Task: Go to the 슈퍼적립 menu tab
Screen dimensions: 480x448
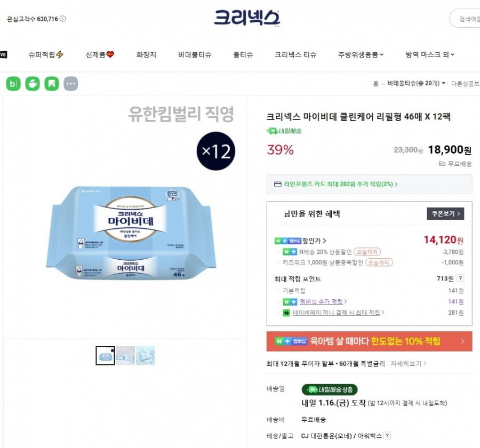Action: coord(46,54)
